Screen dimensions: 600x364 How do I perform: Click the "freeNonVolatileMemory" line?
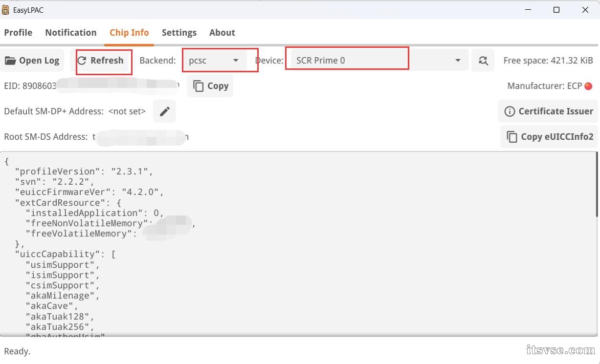pyautogui.click(x=111, y=223)
